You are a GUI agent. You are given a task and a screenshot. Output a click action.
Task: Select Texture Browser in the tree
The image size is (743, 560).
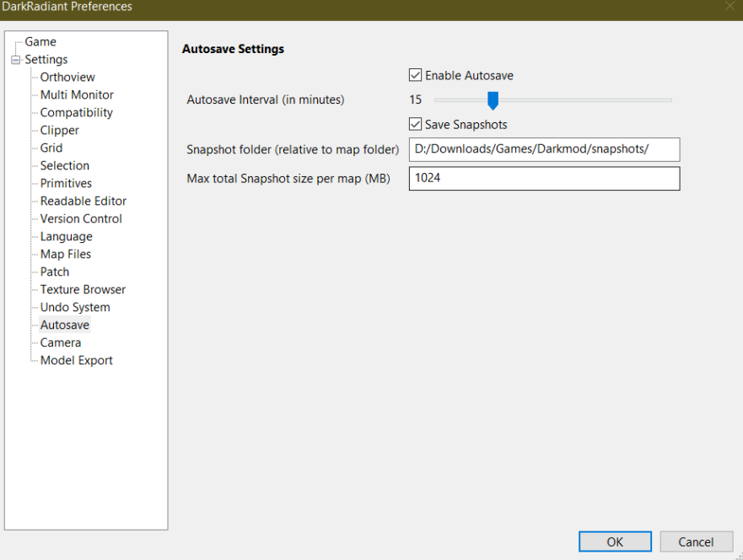[x=83, y=289]
